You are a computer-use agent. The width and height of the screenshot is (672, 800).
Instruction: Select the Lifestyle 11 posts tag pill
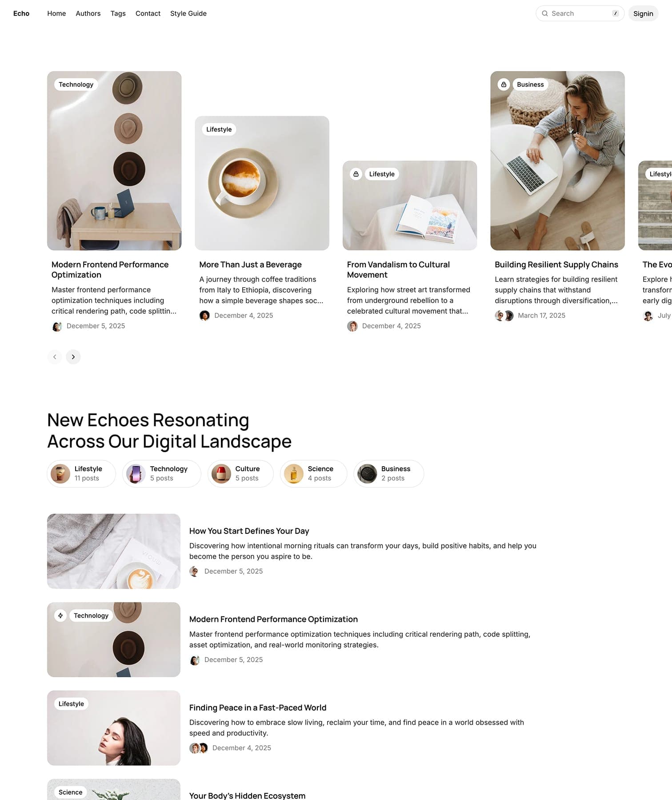(81, 474)
